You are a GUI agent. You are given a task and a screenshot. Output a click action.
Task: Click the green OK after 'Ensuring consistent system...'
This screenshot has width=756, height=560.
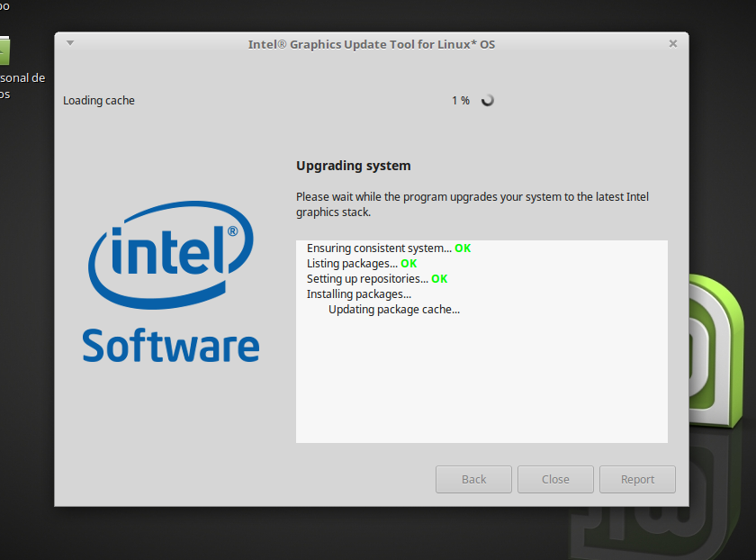pyautogui.click(x=463, y=248)
